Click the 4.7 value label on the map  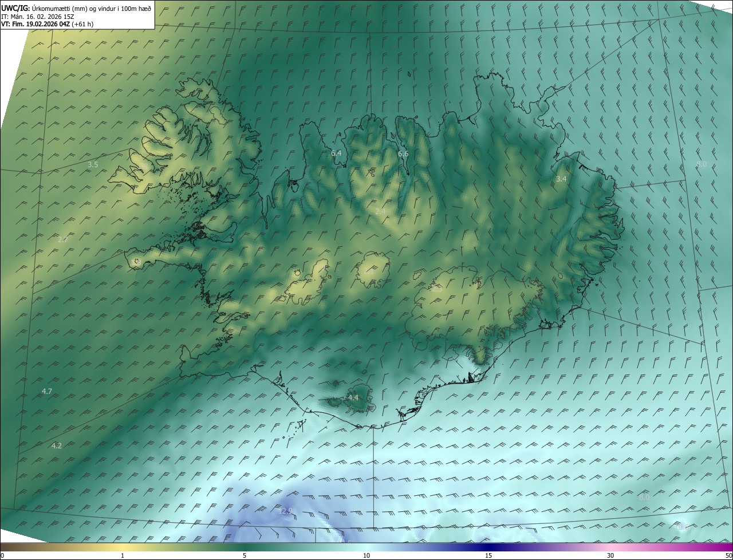click(x=47, y=392)
